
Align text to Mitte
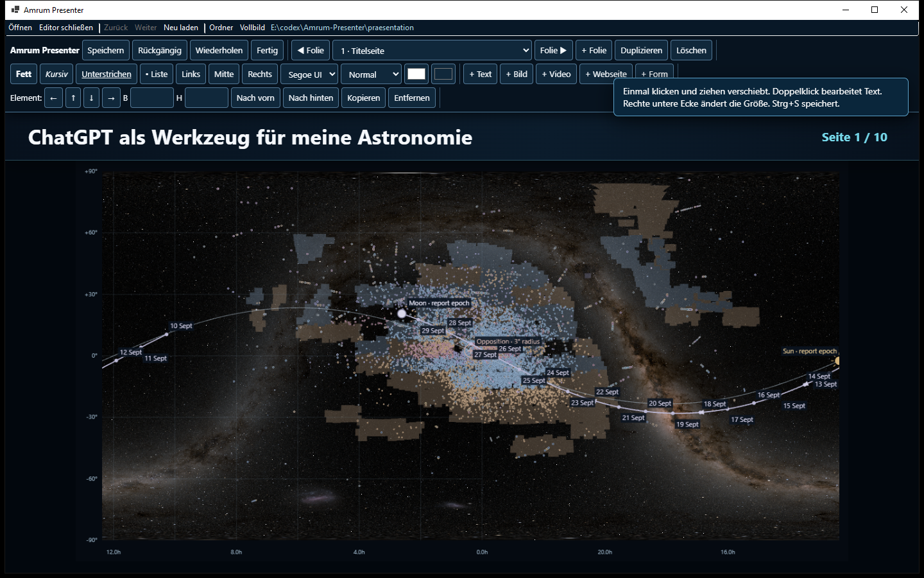[224, 74]
